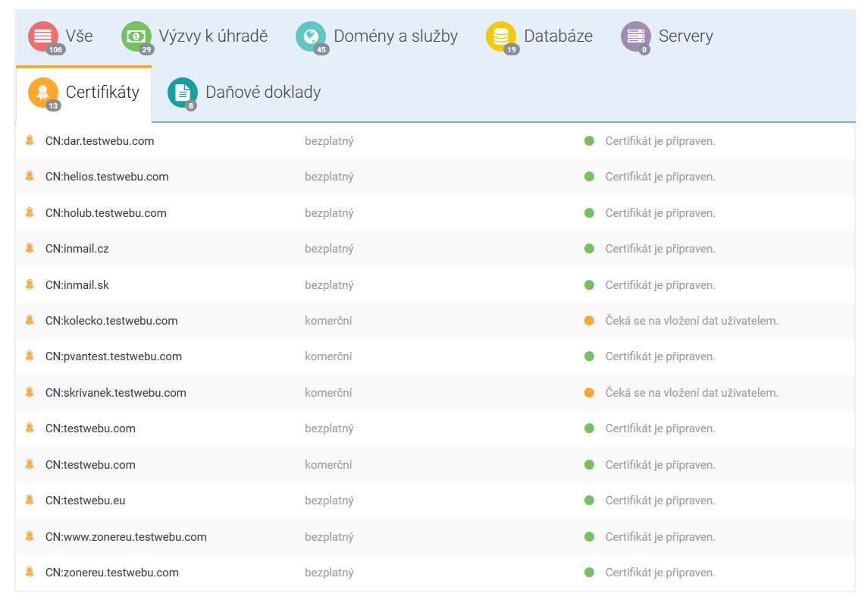Open the Servery tab label

685,36
